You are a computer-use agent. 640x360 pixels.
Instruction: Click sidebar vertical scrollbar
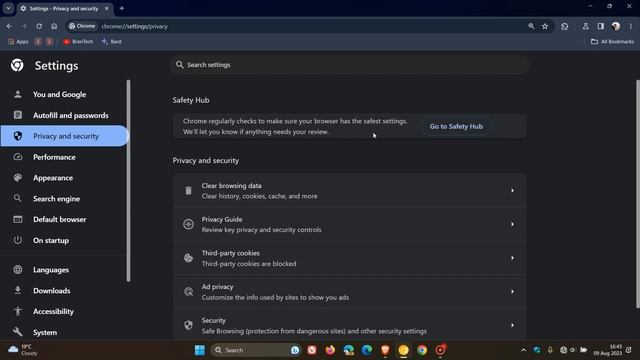[129, 180]
